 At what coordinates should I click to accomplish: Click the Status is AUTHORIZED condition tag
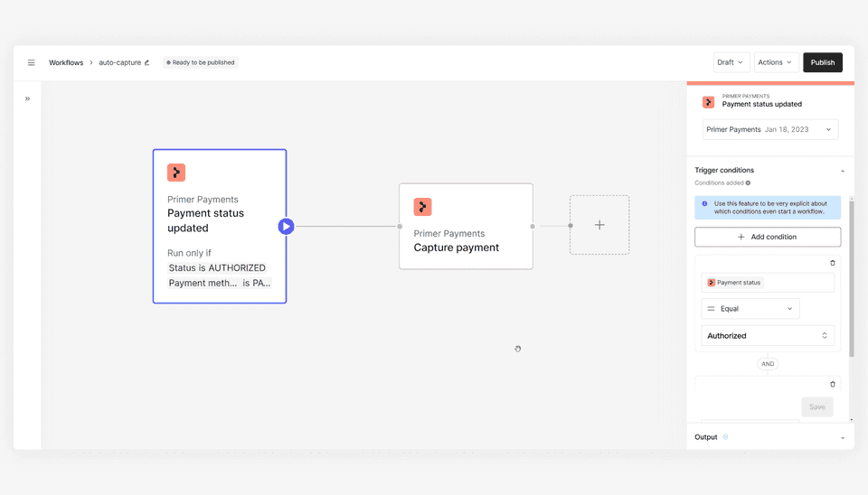[217, 267]
